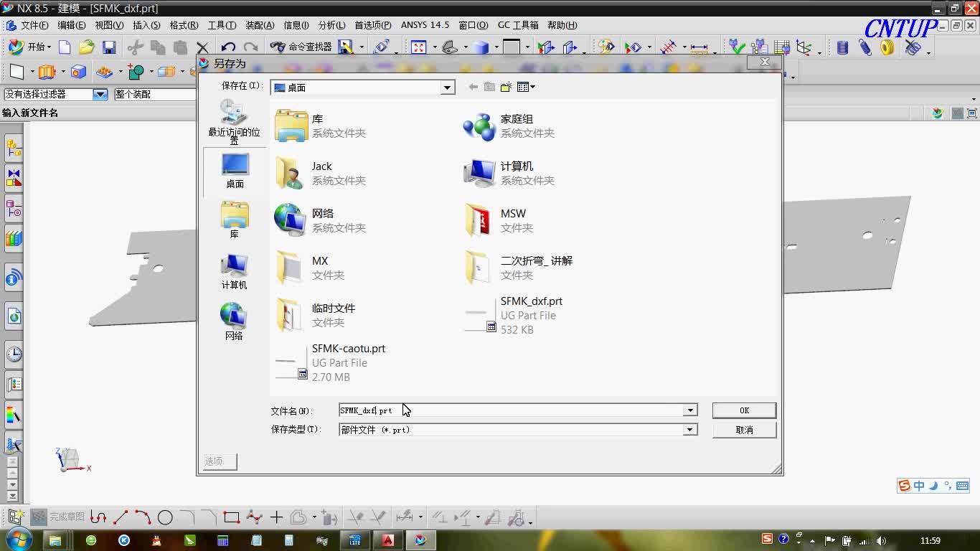Select the SFMK-caotu.prt file
The width and height of the screenshot is (980, 551).
pyautogui.click(x=349, y=349)
